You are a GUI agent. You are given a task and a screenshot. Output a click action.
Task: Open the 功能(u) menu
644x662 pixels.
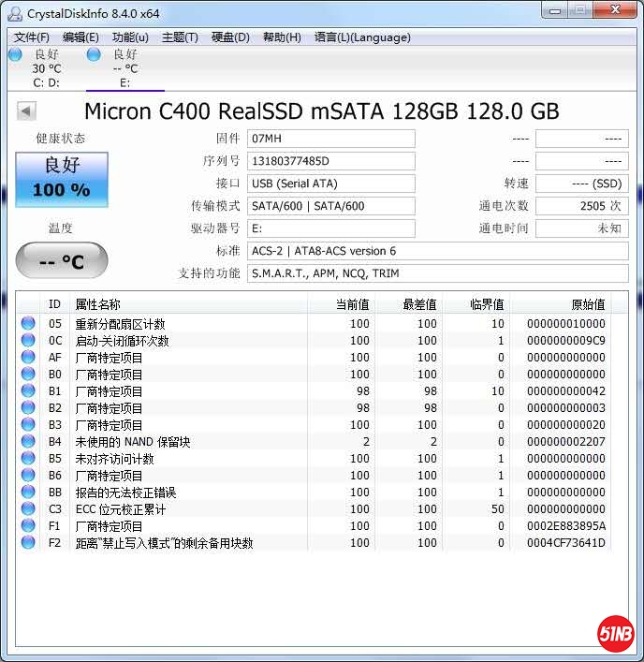130,37
